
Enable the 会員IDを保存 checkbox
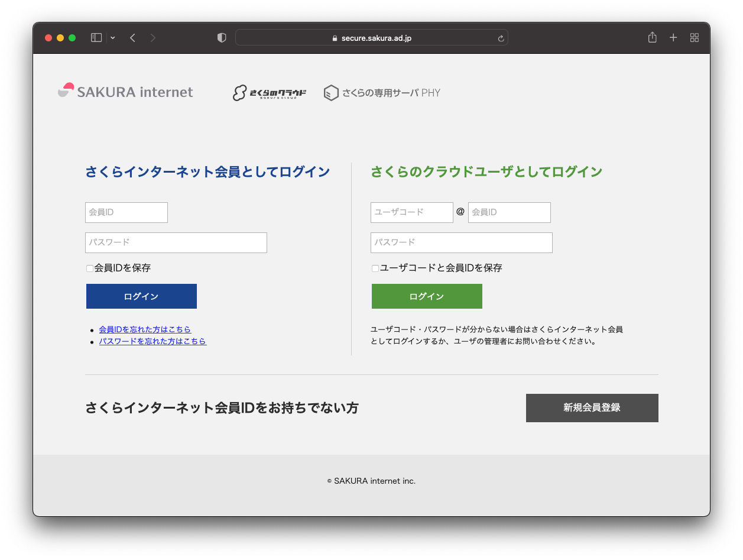pyautogui.click(x=90, y=268)
